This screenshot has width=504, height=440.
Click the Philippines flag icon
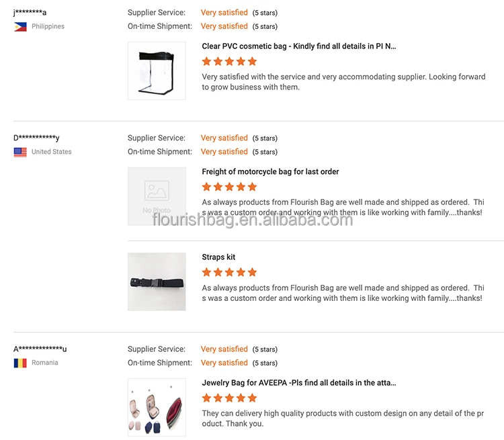pyautogui.click(x=20, y=27)
